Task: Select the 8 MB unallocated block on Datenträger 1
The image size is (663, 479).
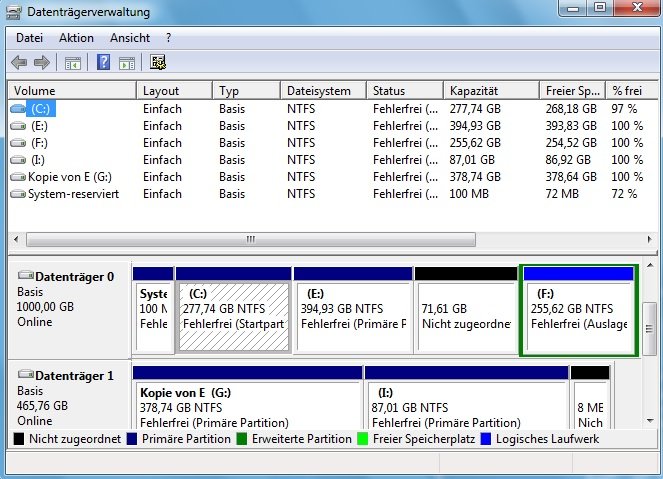Action: (590, 397)
